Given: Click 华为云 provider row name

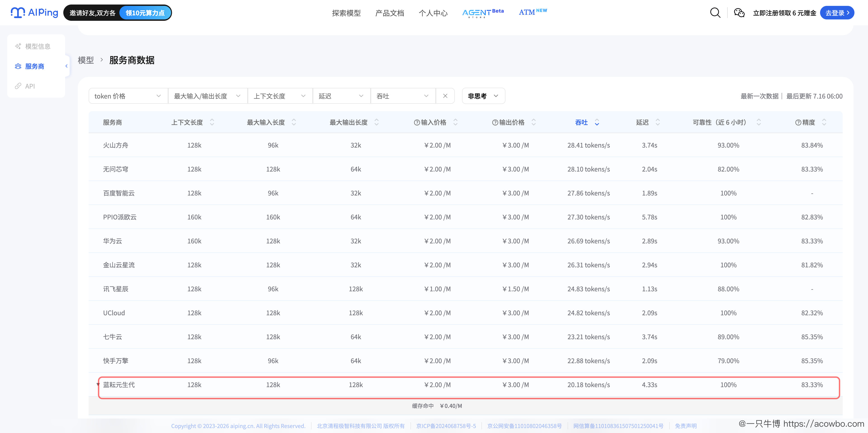Looking at the screenshot, I should 113,241.
